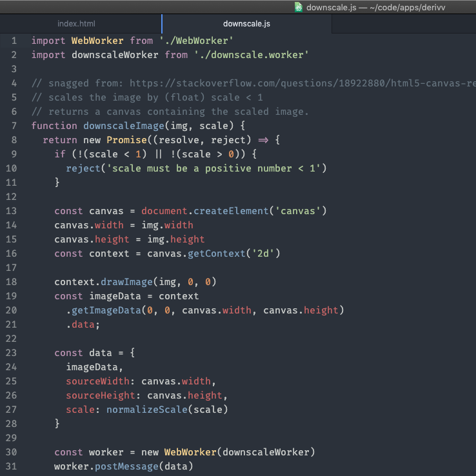Click the stackoverflow.com URL in the comment
Screen dimensions: 476x476
[302, 83]
